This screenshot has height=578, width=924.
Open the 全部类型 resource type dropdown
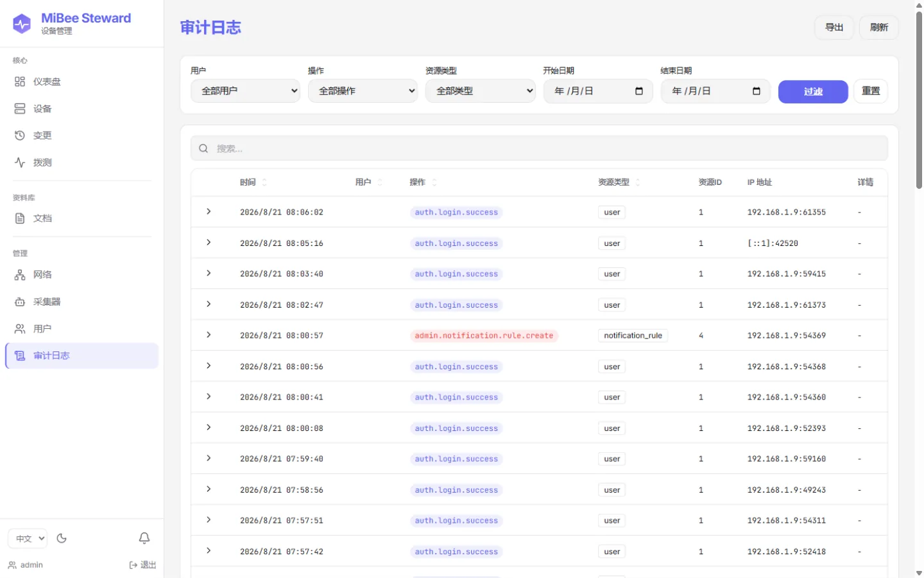click(481, 91)
